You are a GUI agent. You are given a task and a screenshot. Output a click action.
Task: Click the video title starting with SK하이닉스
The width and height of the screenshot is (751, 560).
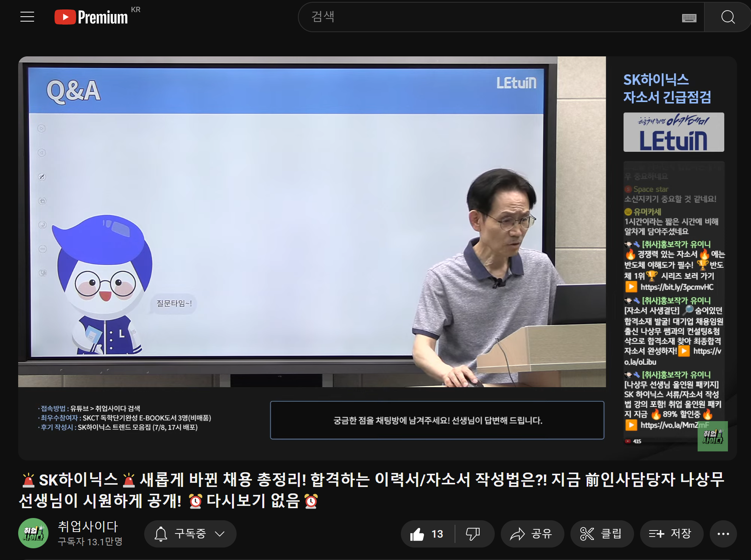pos(371,490)
